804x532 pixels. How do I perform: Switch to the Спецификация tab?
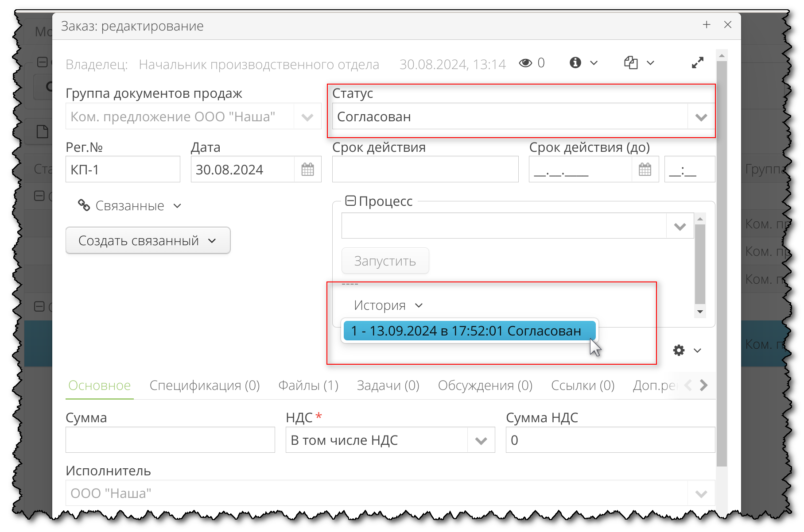click(205, 386)
